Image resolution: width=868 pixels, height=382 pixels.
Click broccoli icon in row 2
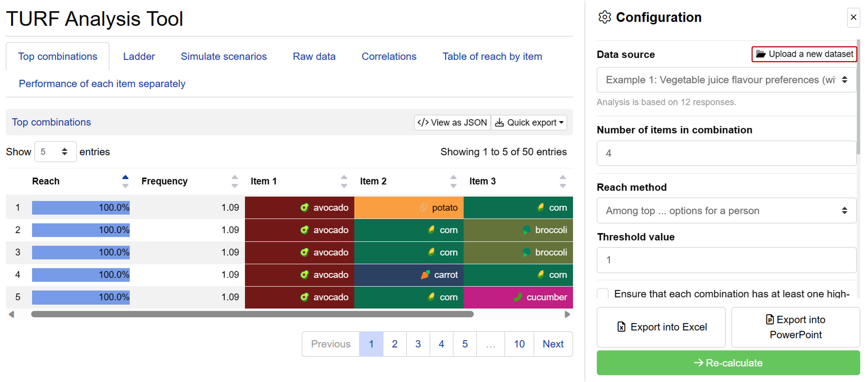(526, 230)
